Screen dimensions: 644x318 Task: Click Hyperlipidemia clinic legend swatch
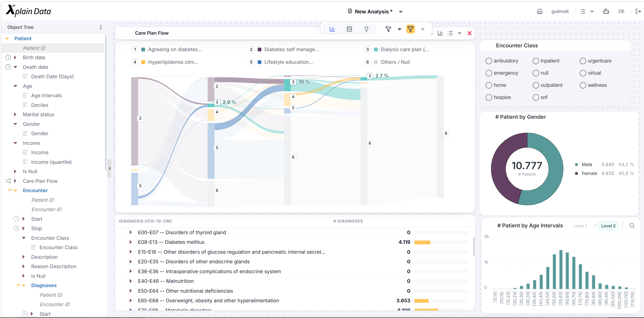[x=143, y=62]
